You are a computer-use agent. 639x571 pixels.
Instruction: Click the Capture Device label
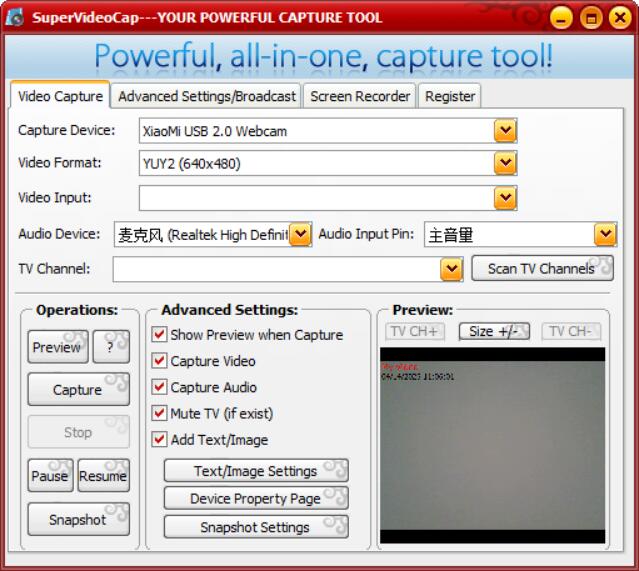(66, 130)
